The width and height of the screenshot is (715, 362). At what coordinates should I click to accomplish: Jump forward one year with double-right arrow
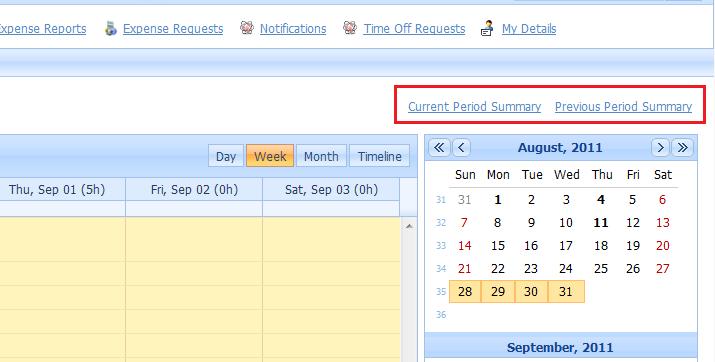pyautogui.click(x=682, y=148)
